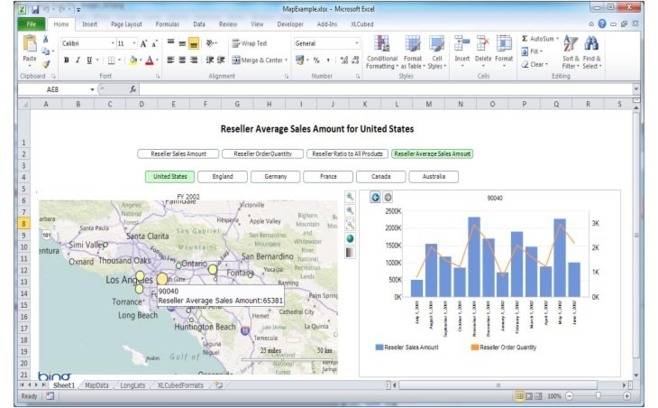Click the insert function fx icon

pos(133,89)
